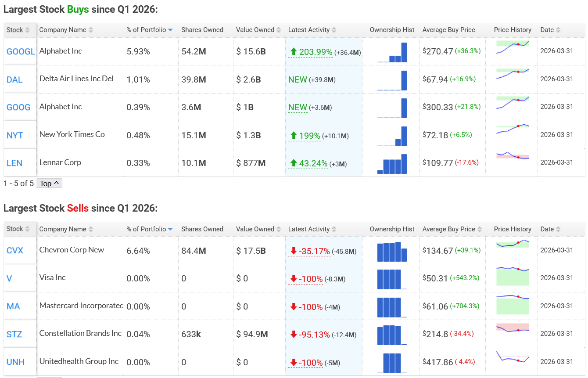Image resolution: width=588 pixels, height=378 pixels.
Task: Click the NYT price history chart
Action: pos(513,130)
